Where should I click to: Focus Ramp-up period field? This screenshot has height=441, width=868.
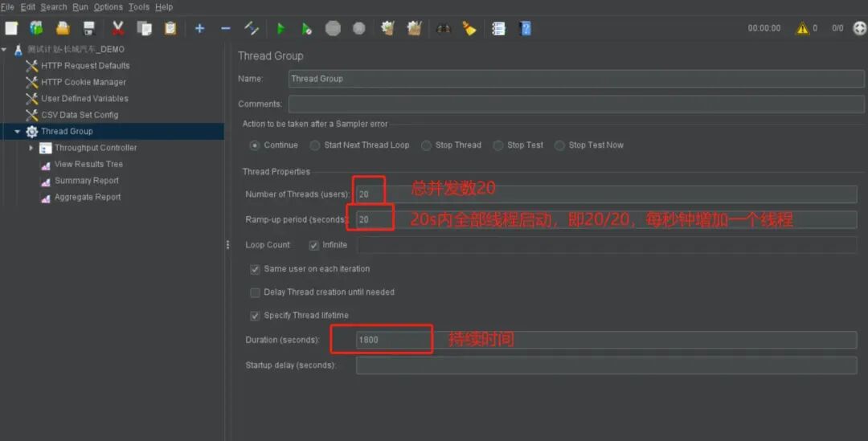[x=606, y=219]
